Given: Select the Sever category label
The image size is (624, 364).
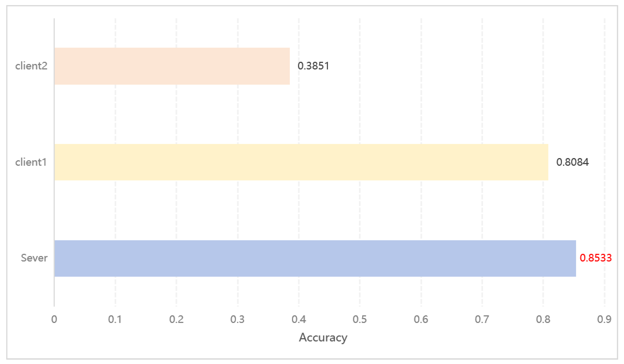Looking at the screenshot, I should click(x=34, y=258).
